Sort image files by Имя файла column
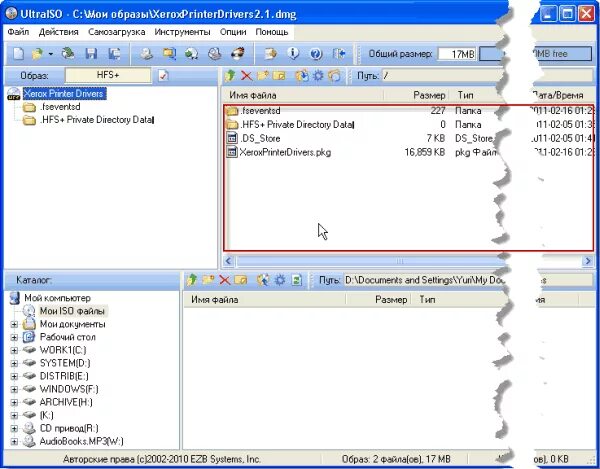This screenshot has width=600, height=469. point(303,95)
